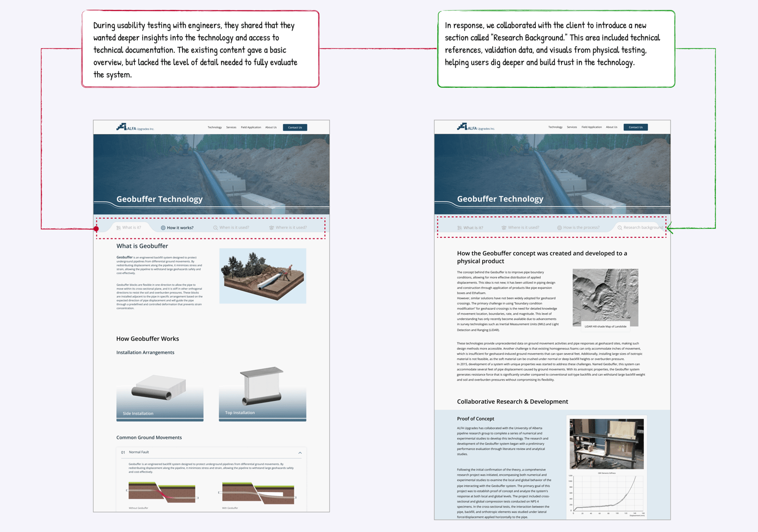Click the 'What is Geobuffer' heading
Viewport: 758px width, 532px height.
pos(142,246)
